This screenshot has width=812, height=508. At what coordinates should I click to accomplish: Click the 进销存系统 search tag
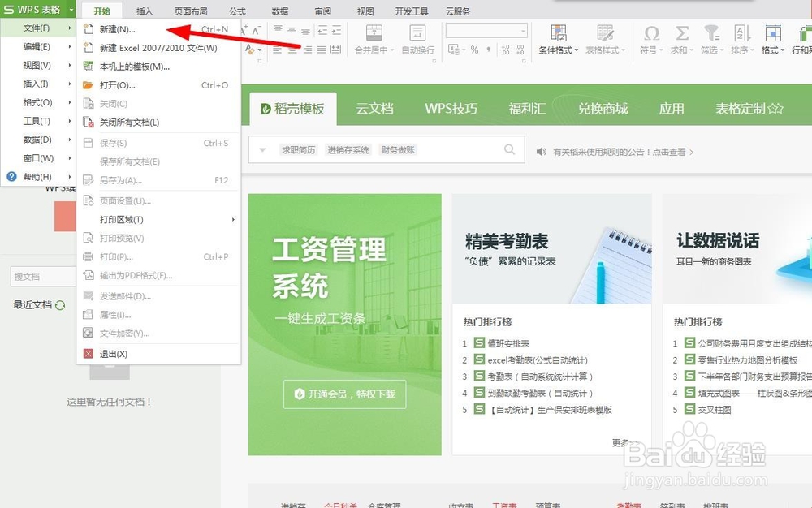(348, 150)
